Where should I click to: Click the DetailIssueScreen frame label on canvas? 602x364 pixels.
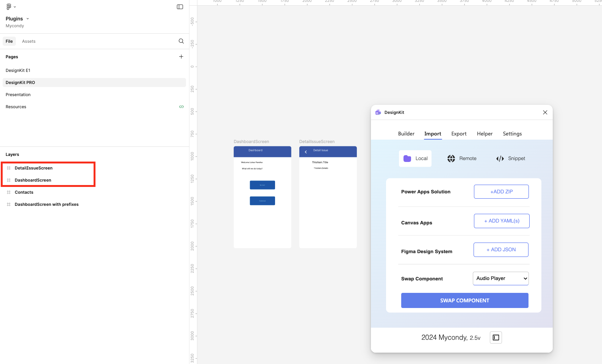[317, 142]
